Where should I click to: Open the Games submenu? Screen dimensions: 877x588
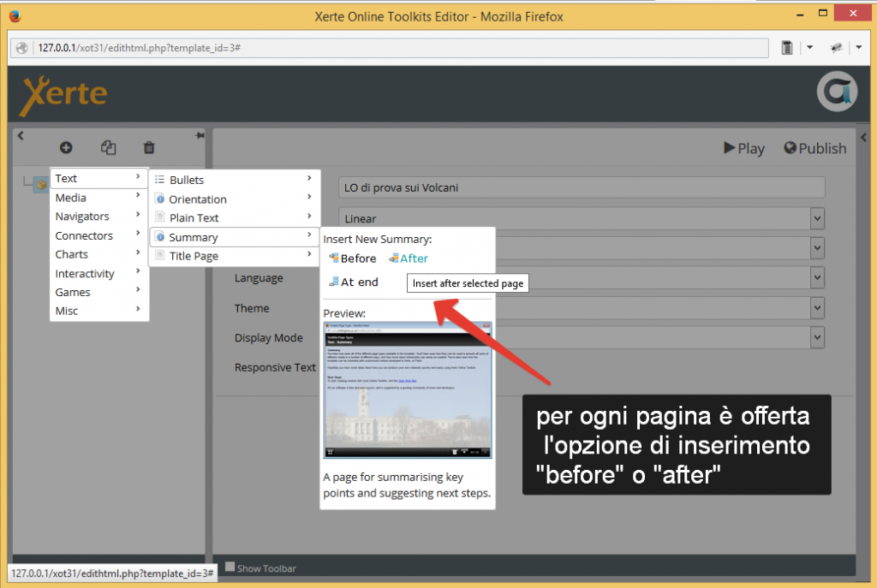98,293
